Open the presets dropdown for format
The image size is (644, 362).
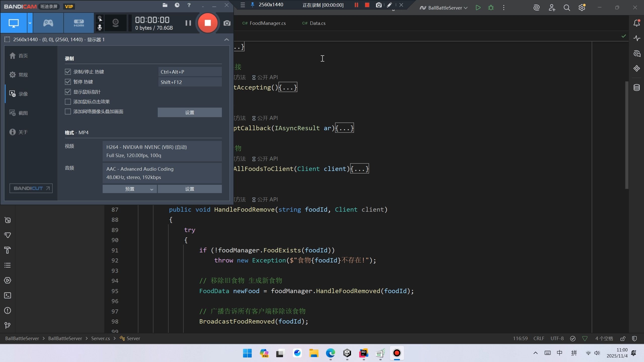click(130, 189)
